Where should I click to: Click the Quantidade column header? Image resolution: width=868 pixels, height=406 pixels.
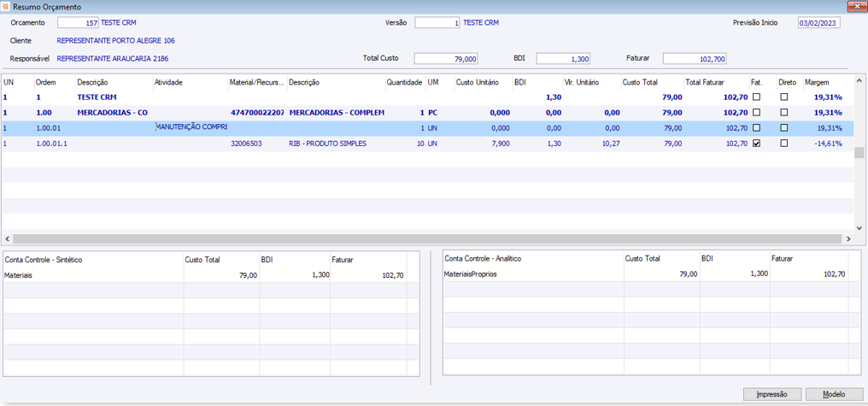(x=403, y=82)
